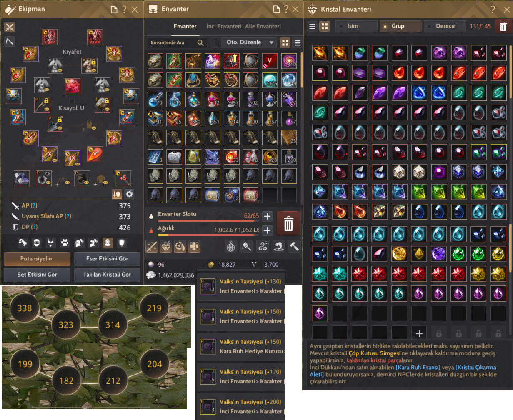
Task: Expand weight limit with plus button
Action: (x=268, y=230)
